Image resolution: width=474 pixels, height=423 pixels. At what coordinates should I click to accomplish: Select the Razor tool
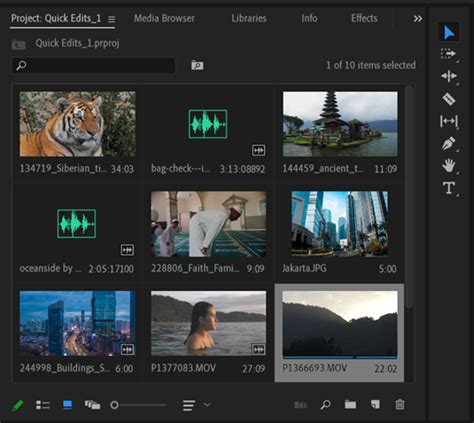pos(449,99)
